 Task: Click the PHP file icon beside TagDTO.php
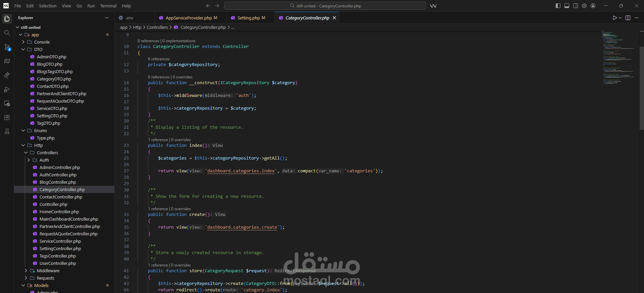tap(32, 123)
